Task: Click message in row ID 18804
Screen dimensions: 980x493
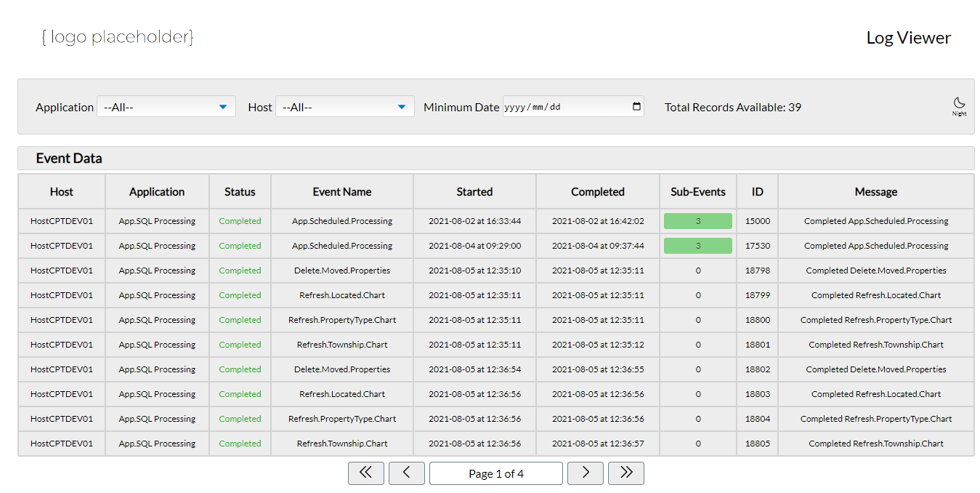Action: tap(876, 419)
